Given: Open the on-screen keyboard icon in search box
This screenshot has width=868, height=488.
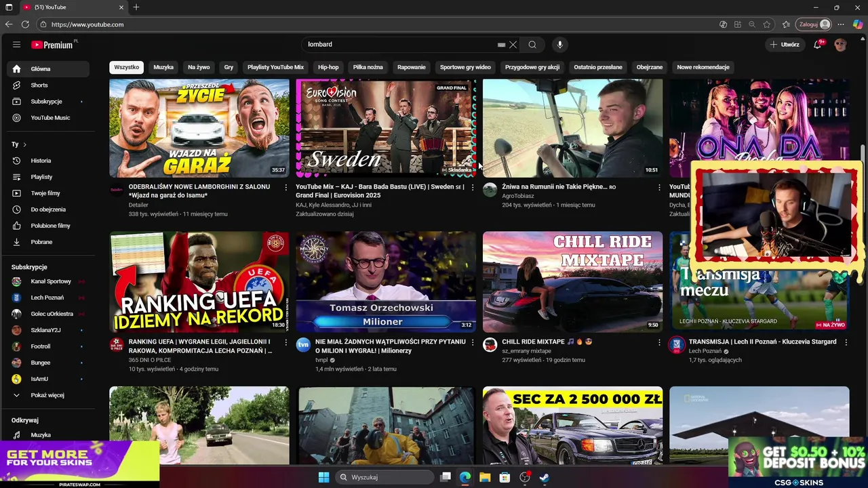Looking at the screenshot, I should coord(501,45).
